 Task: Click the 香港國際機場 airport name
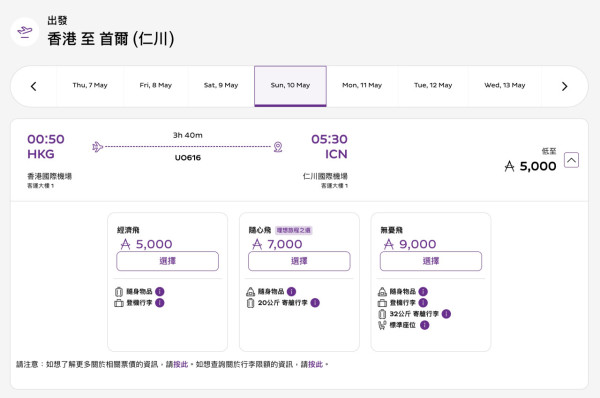49,176
